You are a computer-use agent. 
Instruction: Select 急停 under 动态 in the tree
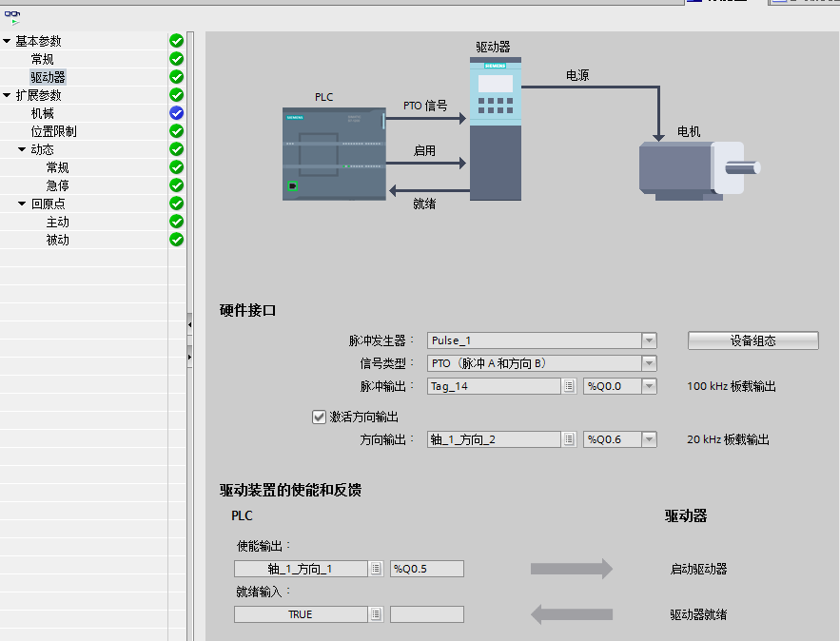point(57,185)
